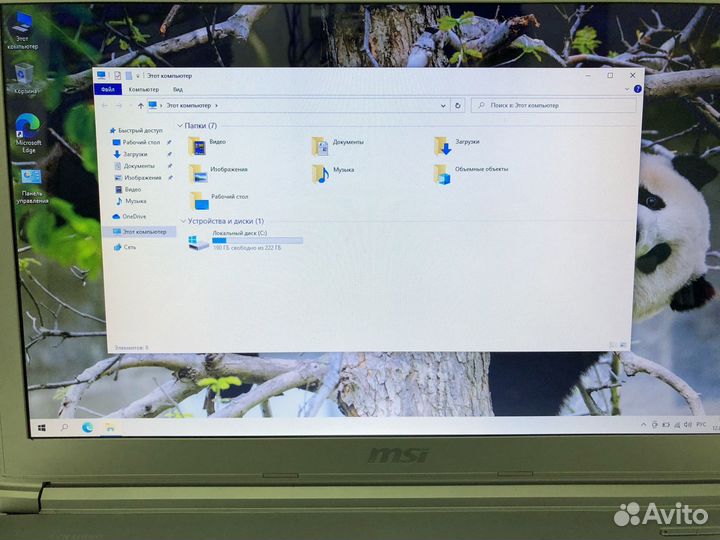
Task: Expand the ribbon with the chevron
Action: (627, 89)
